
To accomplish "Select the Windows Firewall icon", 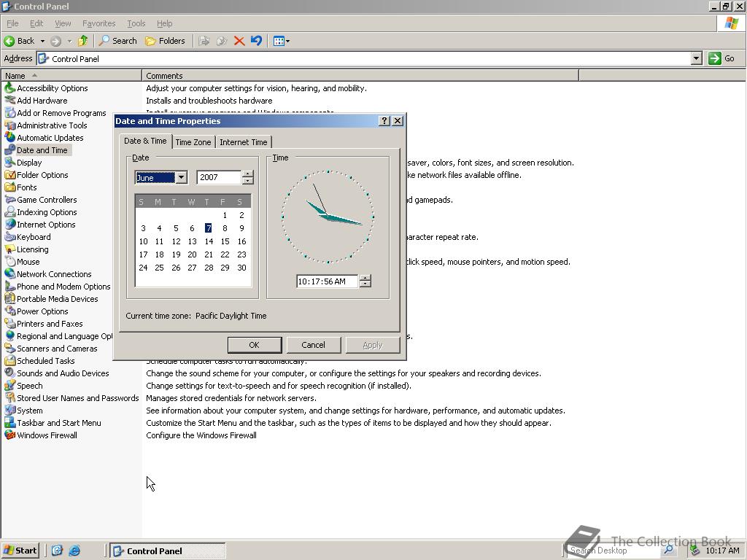I will point(9,435).
